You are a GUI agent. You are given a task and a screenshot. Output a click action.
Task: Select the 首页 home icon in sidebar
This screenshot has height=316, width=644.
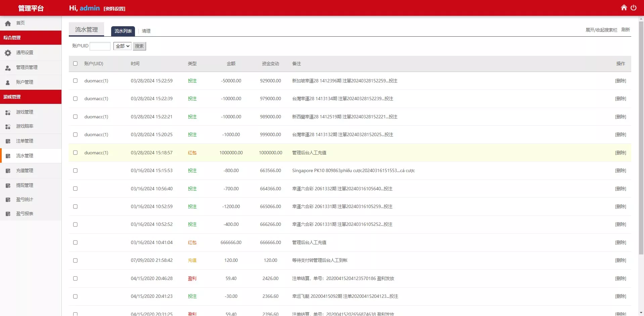pyautogui.click(x=7, y=23)
